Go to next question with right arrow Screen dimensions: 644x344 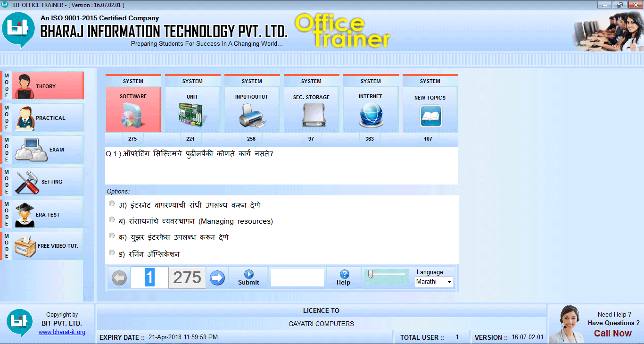tap(217, 278)
